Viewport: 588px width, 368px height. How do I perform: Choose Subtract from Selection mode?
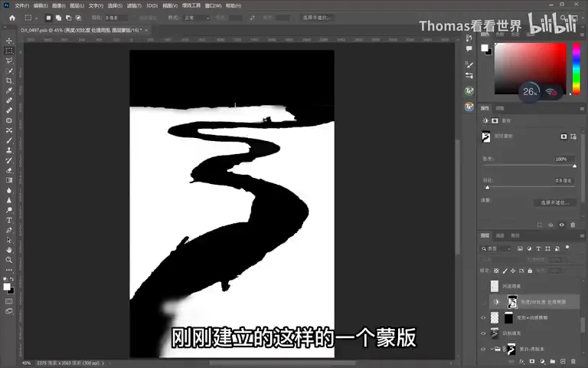pyautogui.click(x=69, y=18)
